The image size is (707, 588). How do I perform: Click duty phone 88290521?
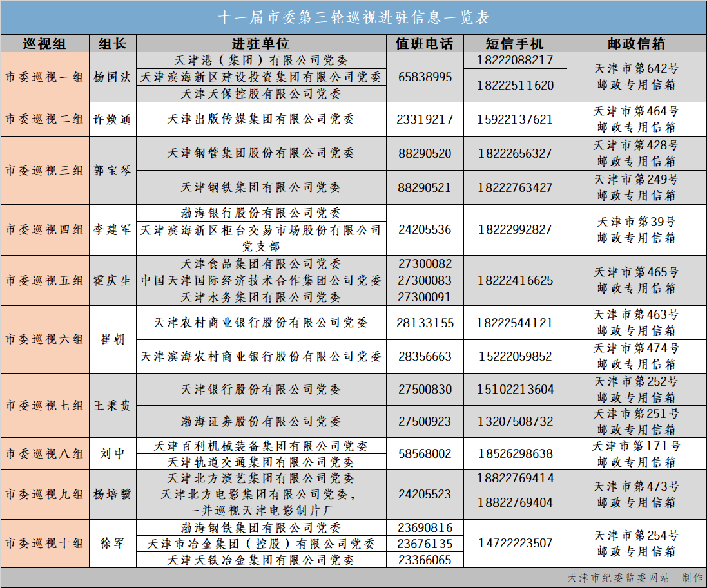(425, 187)
